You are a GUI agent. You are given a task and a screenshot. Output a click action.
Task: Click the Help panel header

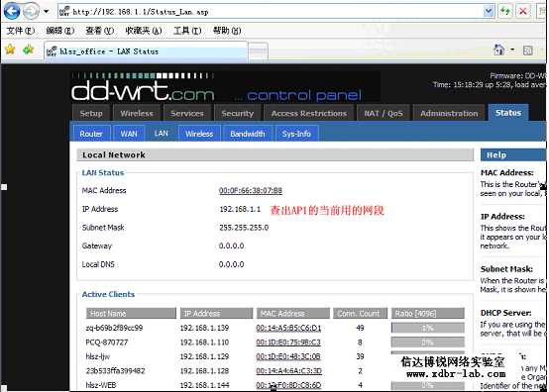point(513,154)
